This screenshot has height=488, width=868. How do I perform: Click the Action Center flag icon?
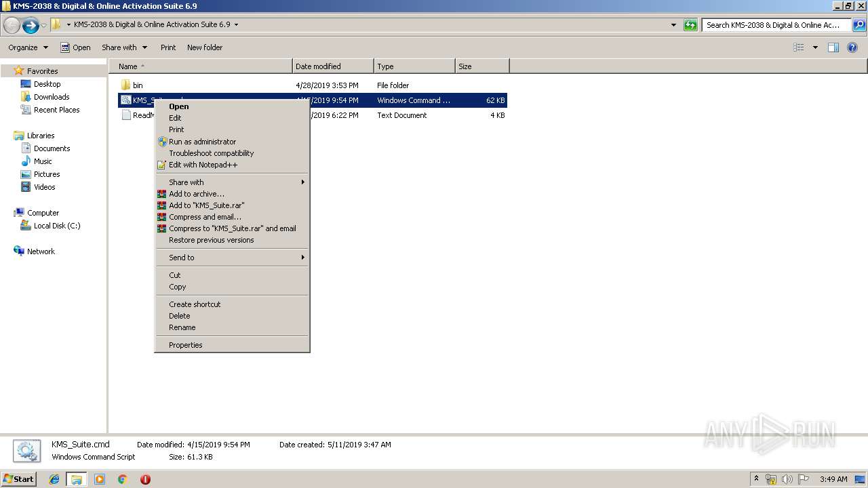tap(804, 479)
